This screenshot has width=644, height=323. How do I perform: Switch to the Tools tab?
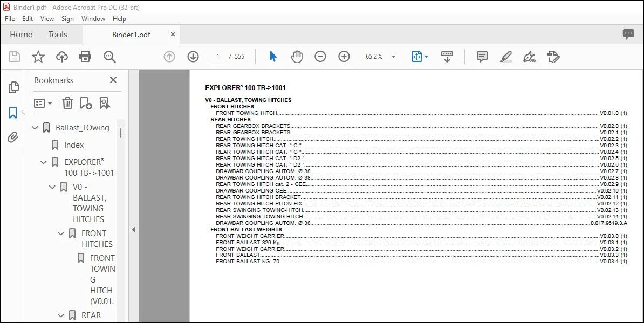[x=58, y=35]
